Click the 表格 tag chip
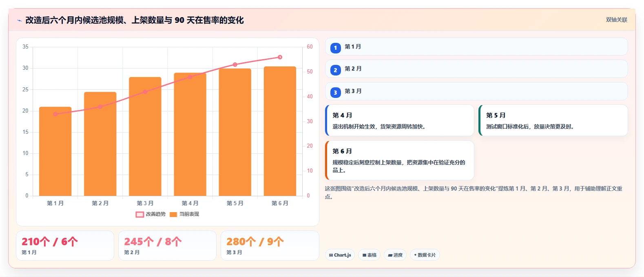This screenshot has width=644, height=277. tap(370, 255)
